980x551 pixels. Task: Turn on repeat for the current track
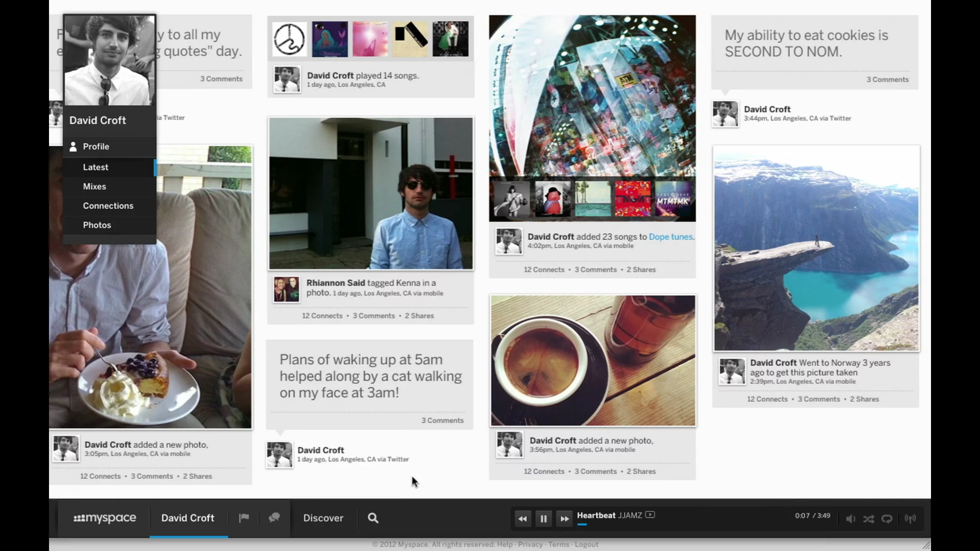pos(887,518)
